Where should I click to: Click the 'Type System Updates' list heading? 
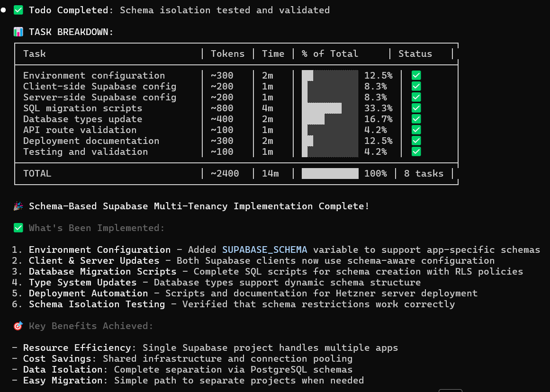[83, 282]
